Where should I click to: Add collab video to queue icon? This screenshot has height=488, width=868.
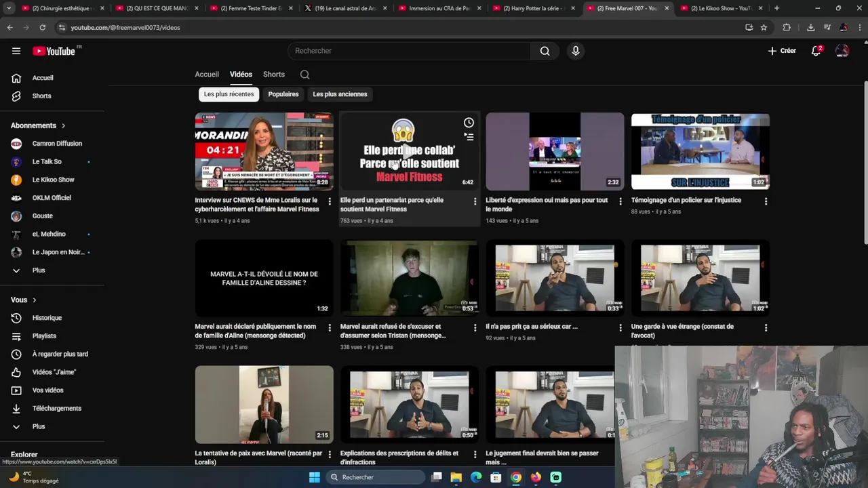coord(469,137)
